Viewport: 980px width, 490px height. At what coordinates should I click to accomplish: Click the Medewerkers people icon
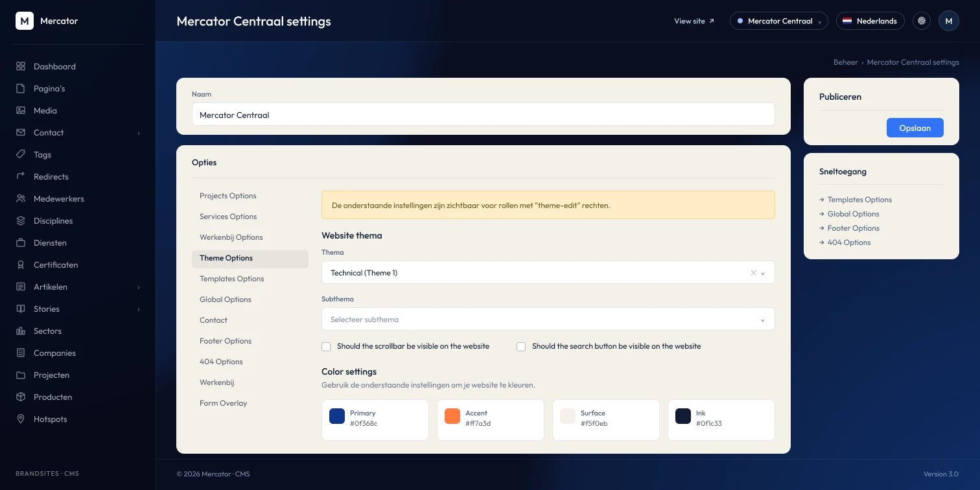coord(21,198)
